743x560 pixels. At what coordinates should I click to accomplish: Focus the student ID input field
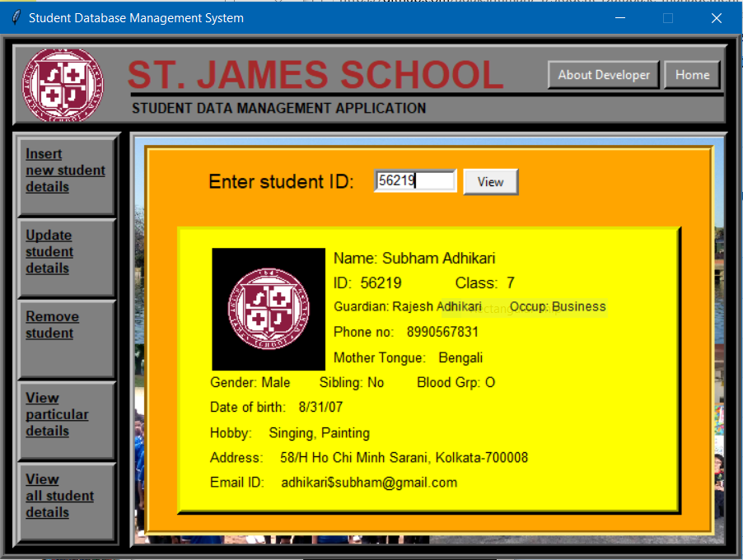(x=415, y=180)
